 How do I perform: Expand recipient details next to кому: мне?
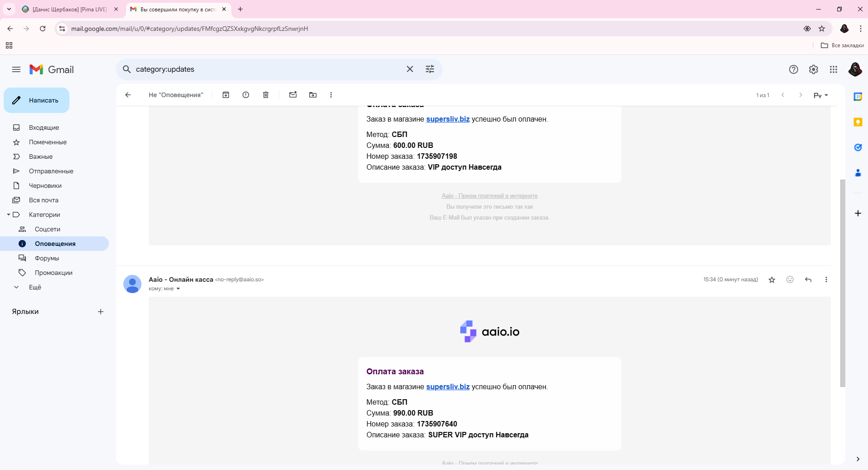pos(178,289)
